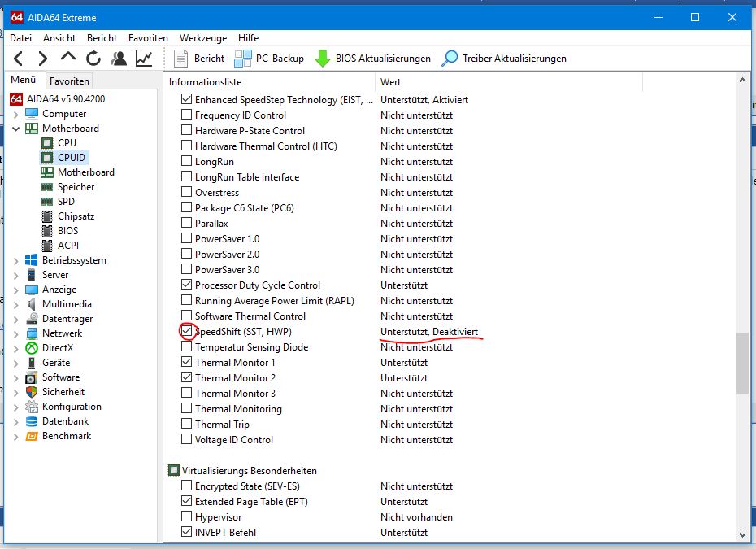Toggle SpeedShift (SST, HWP) checkbox
The height and width of the screenshot is (549, 756).
coord(186,331)
